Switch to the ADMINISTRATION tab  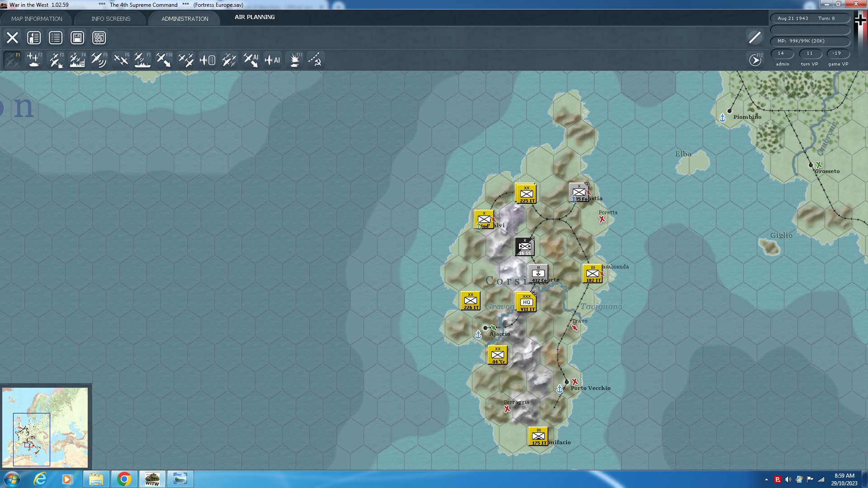point(184,19)
